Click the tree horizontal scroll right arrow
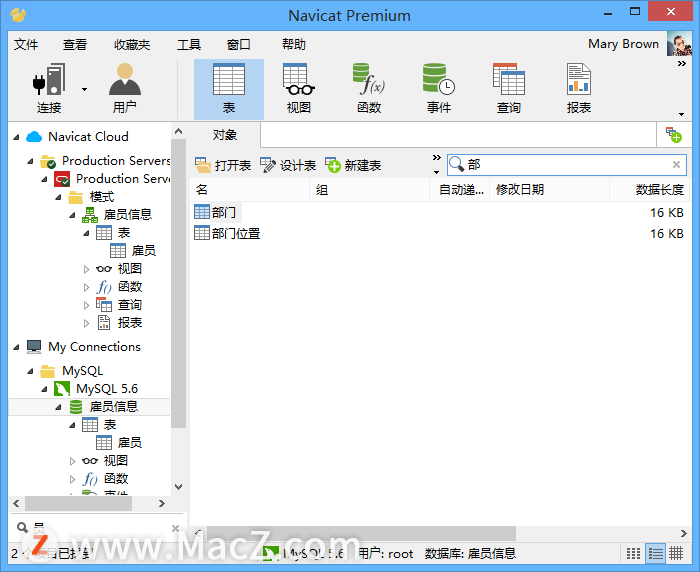Screen dimensions: 700x572 click(x=162, y=503)
